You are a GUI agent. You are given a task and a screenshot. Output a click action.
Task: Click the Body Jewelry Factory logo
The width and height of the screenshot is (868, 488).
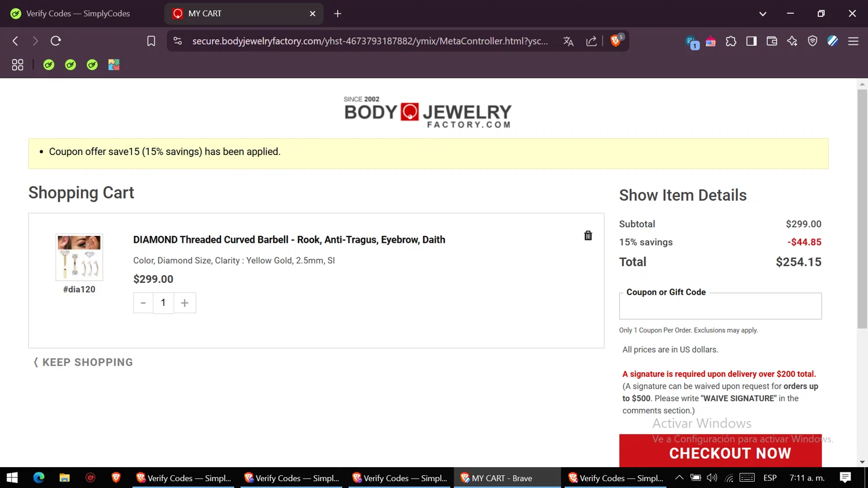pyautogui.click(x=428, y=112)
